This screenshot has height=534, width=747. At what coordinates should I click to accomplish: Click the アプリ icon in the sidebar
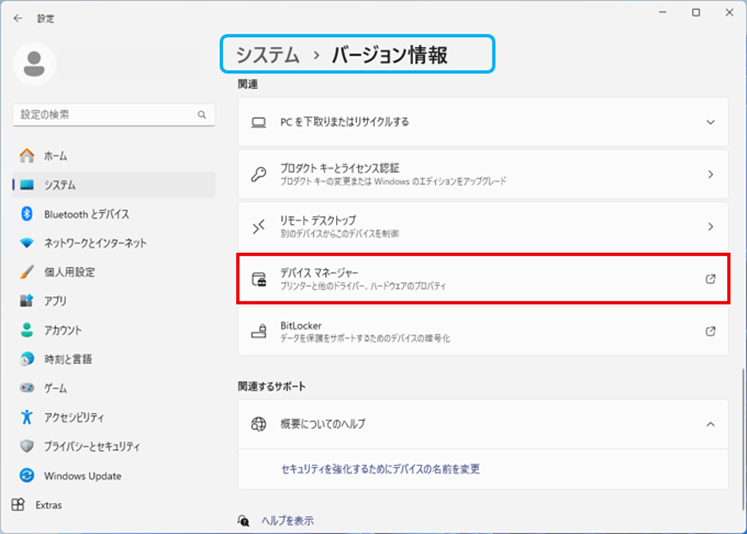pyautogui.click(x=27, y=301)
